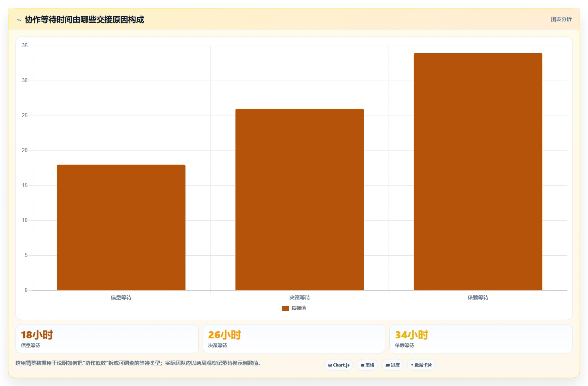Screen dimensions: 588x386
Task: Toggle the 指标值 legend color swatch
Action: 286,308
